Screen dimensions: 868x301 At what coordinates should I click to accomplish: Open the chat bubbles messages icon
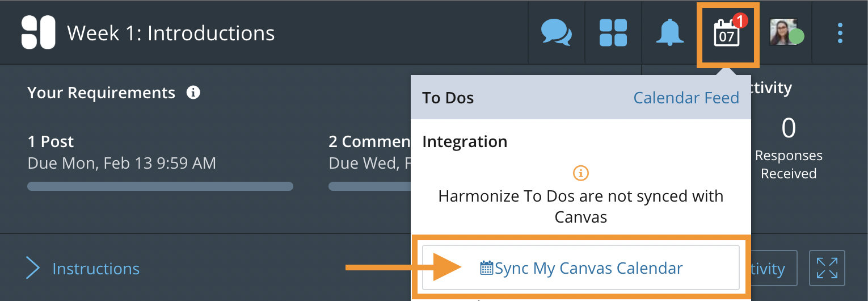click(556, 33)
